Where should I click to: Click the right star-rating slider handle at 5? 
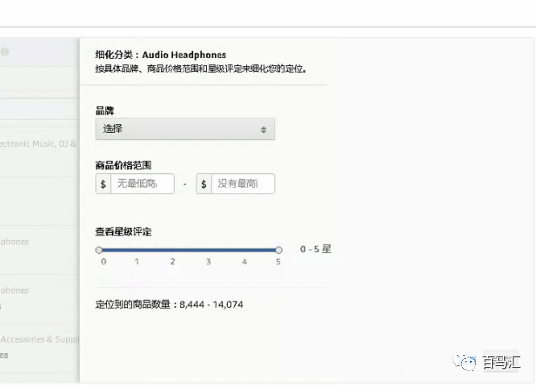click(279, 250)
